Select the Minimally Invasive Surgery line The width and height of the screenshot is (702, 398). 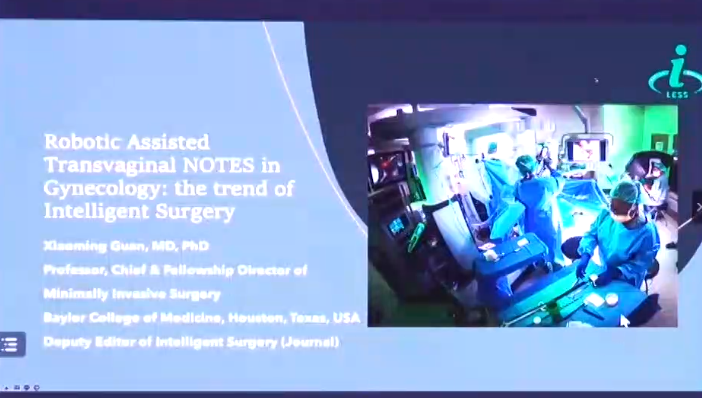point(132,294)
